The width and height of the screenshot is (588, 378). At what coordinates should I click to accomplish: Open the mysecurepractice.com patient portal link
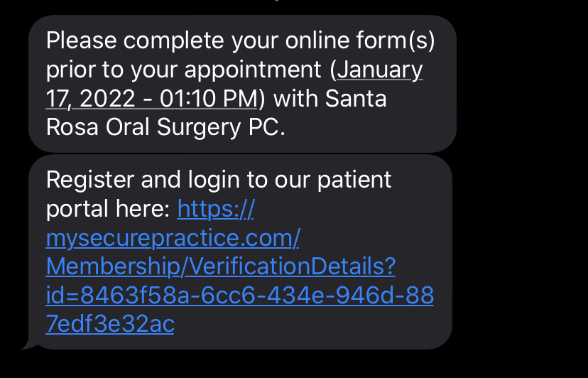[x=173, y=238]
